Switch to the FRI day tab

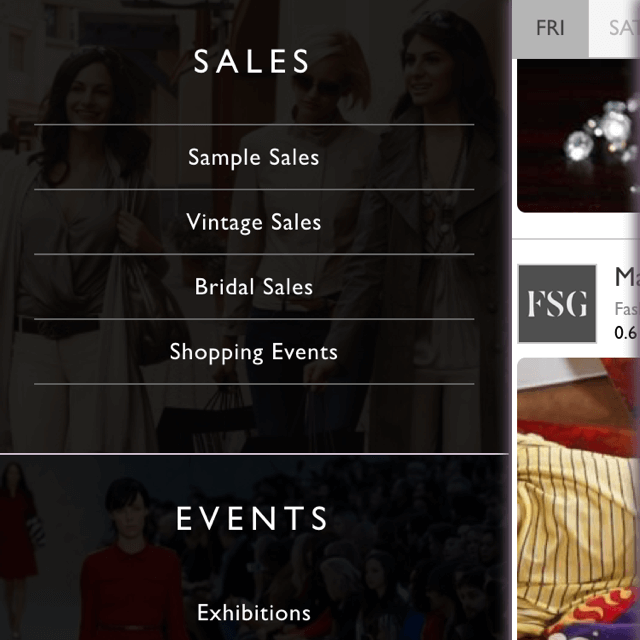(x=550, y=29)
